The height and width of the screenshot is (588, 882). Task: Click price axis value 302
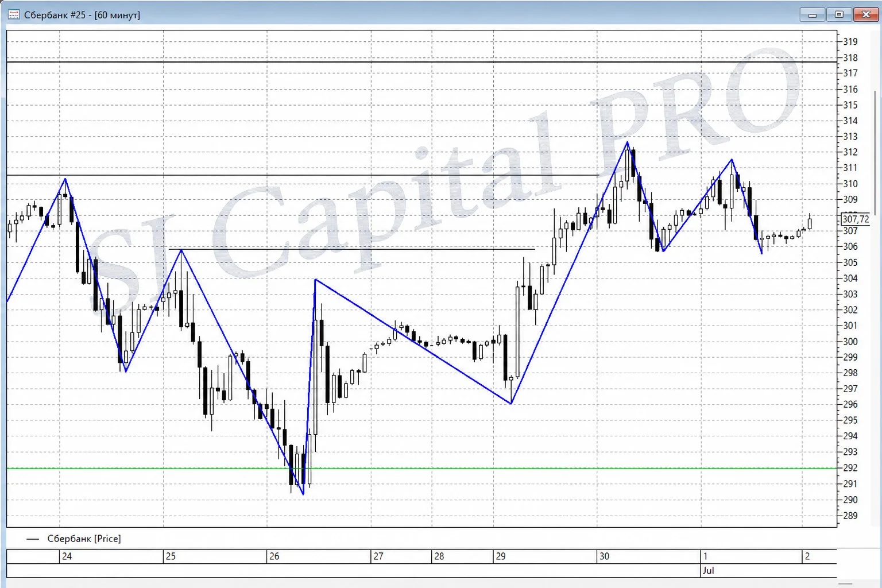(850, 310)
